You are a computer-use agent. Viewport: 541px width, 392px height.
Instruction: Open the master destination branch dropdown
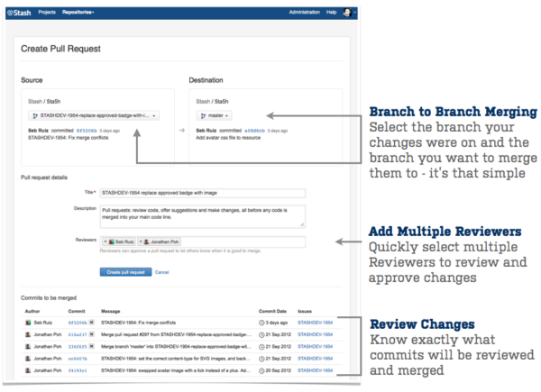(x=215, y=115)
